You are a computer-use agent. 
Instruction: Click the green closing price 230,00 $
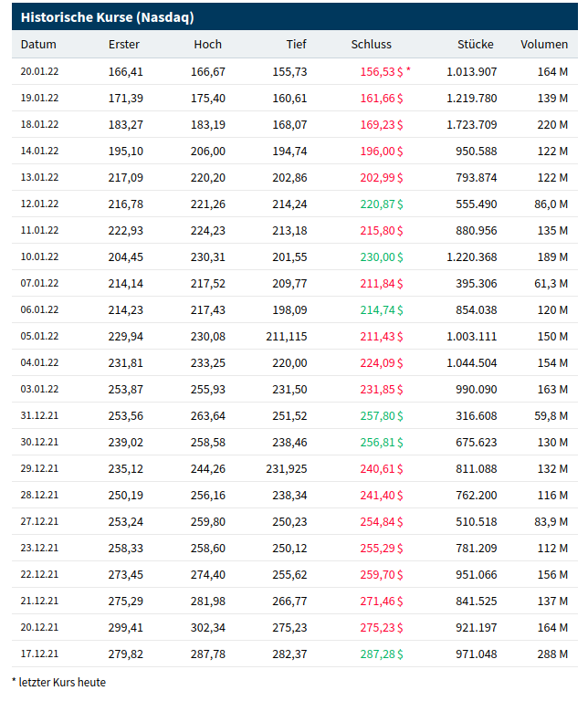pyautogui.click(x=382, y=256)
